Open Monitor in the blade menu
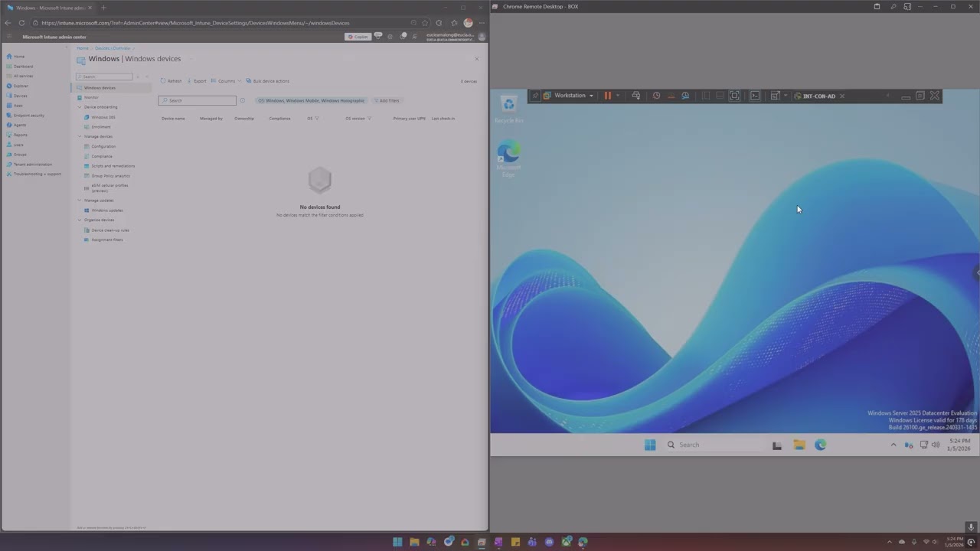Image resolution: width=980 pixels, height=551 pixels. click(x=91, y=97)
